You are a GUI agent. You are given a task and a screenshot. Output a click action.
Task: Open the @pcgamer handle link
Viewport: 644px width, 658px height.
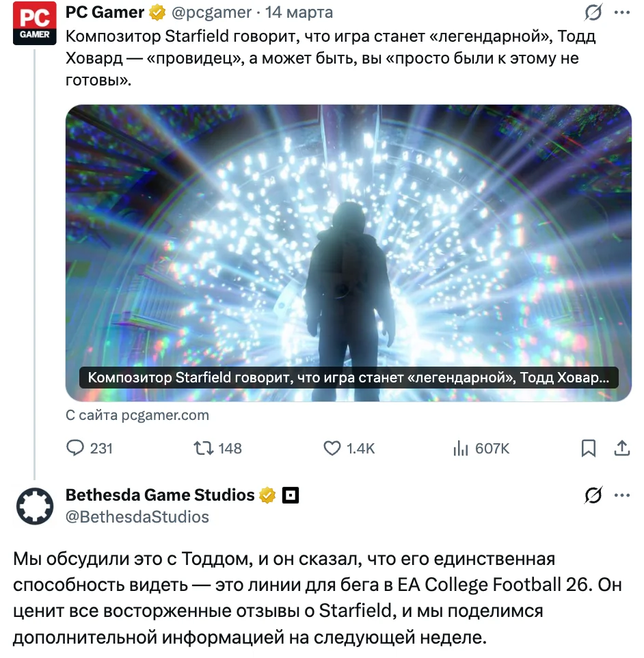(213, 12)
